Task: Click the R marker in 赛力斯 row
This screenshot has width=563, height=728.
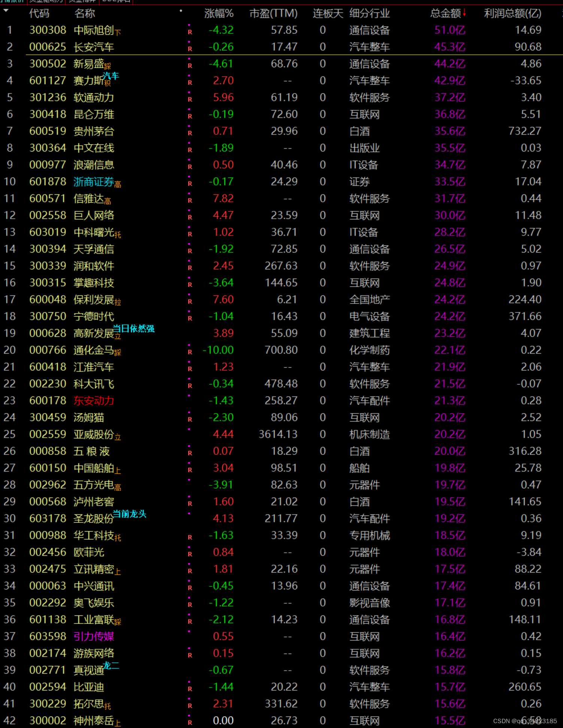Action: (x=190, y=82)
